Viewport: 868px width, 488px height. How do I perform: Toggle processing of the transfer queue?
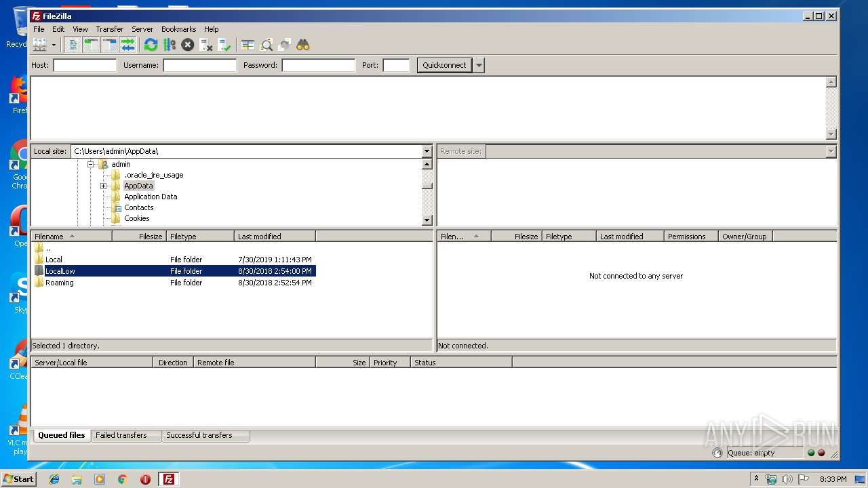169,45
